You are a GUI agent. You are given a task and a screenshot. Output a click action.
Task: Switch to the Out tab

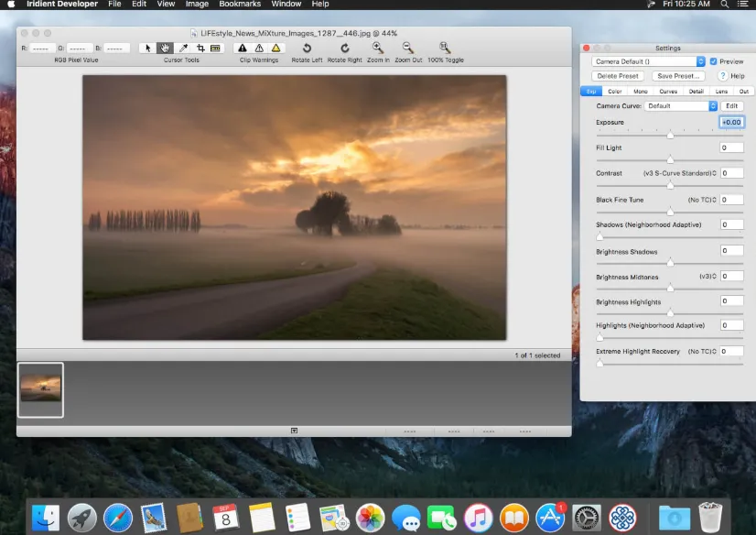[744, 92]
